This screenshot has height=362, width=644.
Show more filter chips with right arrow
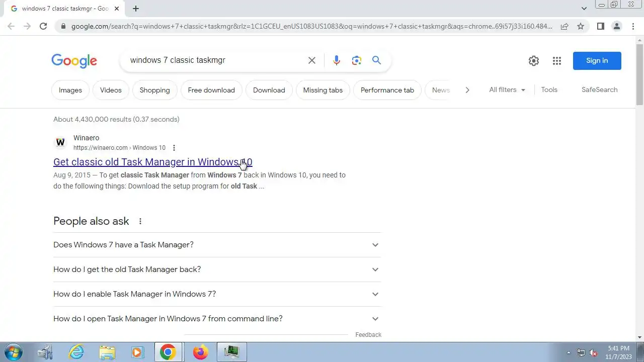(467, 90)
